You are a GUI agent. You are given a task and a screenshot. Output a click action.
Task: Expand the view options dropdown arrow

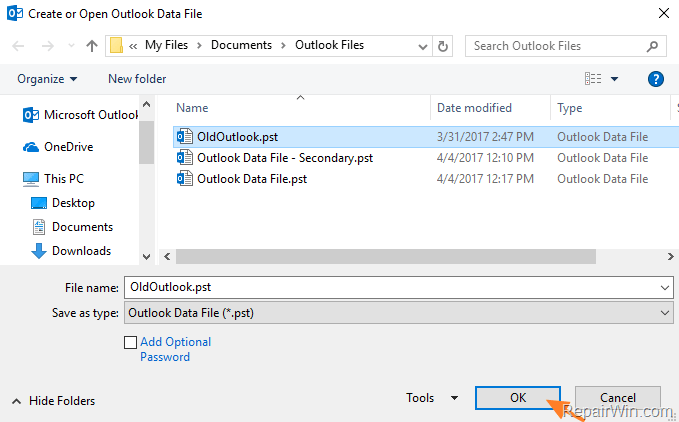(614, 79)
